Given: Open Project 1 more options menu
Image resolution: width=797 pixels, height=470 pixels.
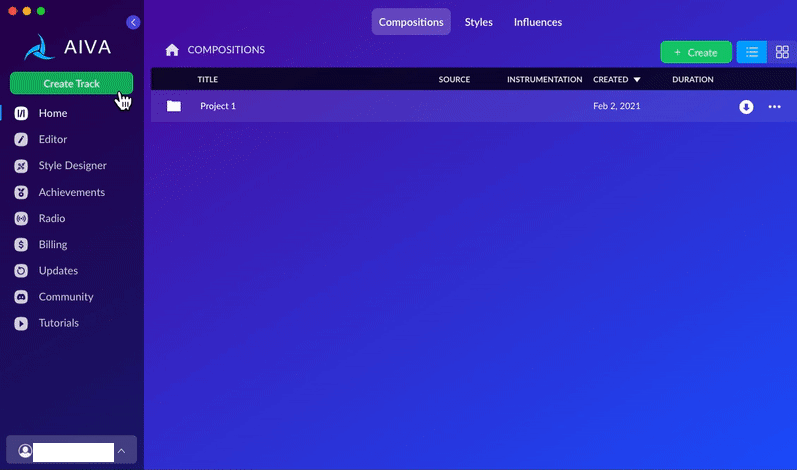Looking at the screenshot, I should [774, 107].
